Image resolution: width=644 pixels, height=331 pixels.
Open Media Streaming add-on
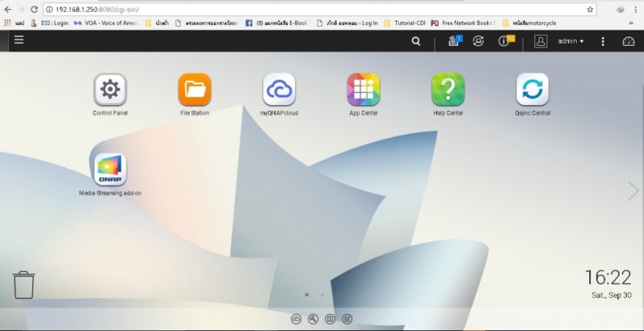pos(110,175)
